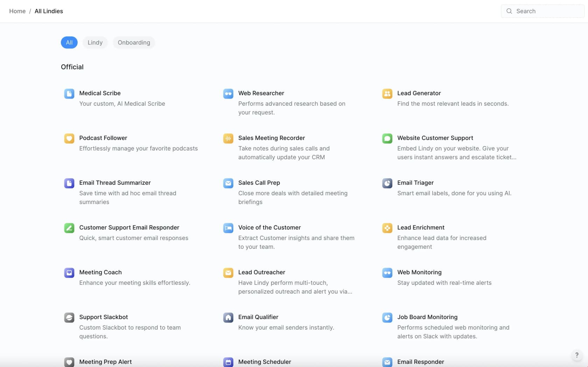Viewport: 588px width, 367px height.
Task: Open the Meeting Prep Alert title
Action: point(105,362)
